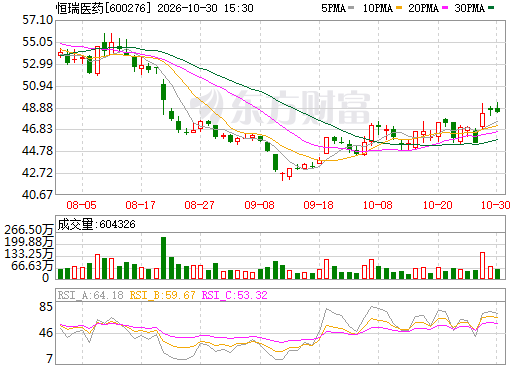Click the 40.67 price axis label

tap(37, 194)
